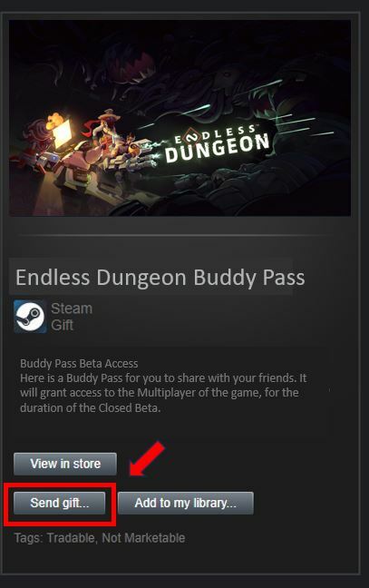This screenshot has width=369, height=588.
Task: Click the Send gift... button
Action: click(x=59, y=503)
